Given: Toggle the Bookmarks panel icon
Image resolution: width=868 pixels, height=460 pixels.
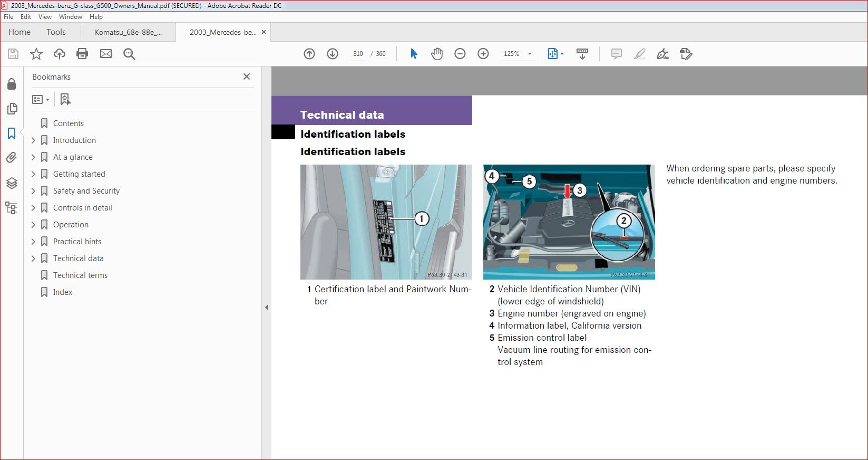Looking at the screenshot, I should coord(12,133).
